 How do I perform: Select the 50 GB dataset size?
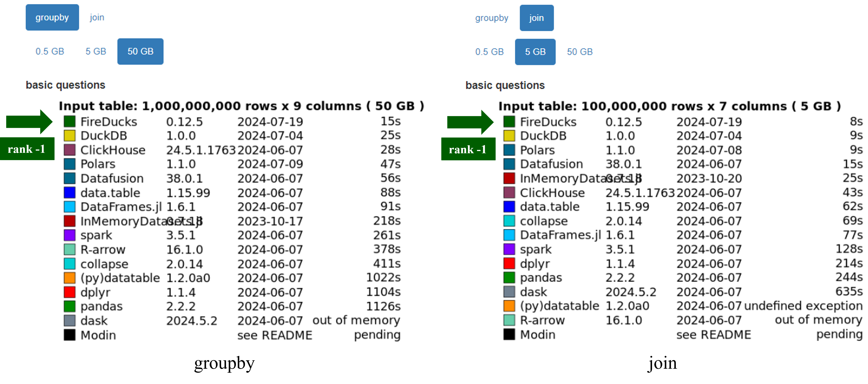tap(140, 51)
